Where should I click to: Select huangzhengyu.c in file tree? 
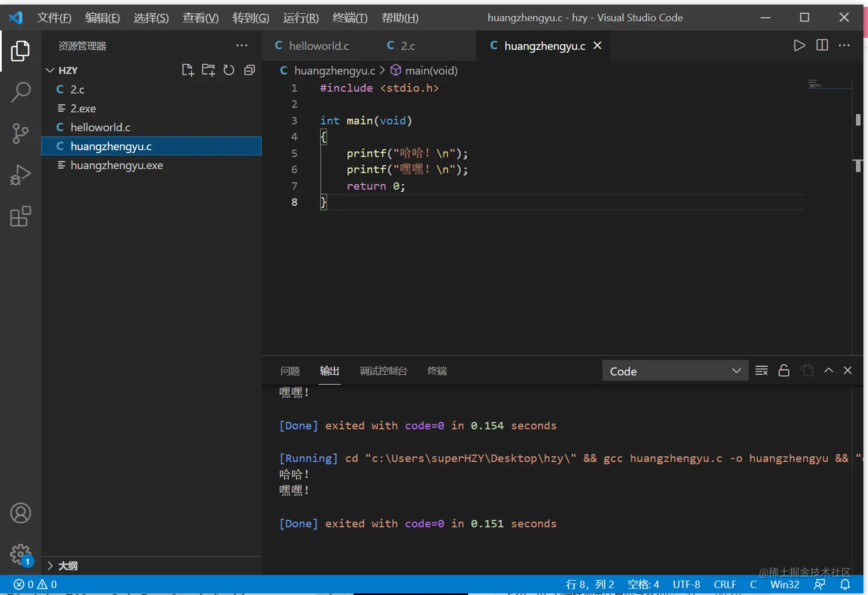pyautogui.click(x=152, y=146)
